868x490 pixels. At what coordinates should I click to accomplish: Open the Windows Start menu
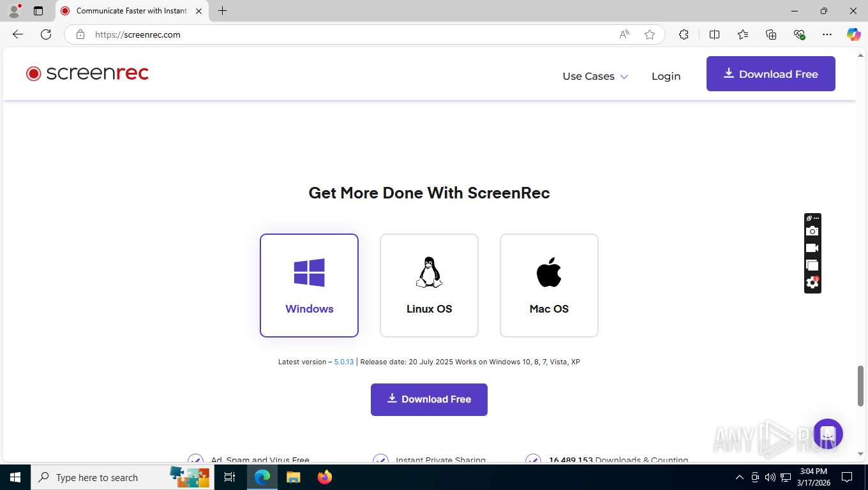15,477
